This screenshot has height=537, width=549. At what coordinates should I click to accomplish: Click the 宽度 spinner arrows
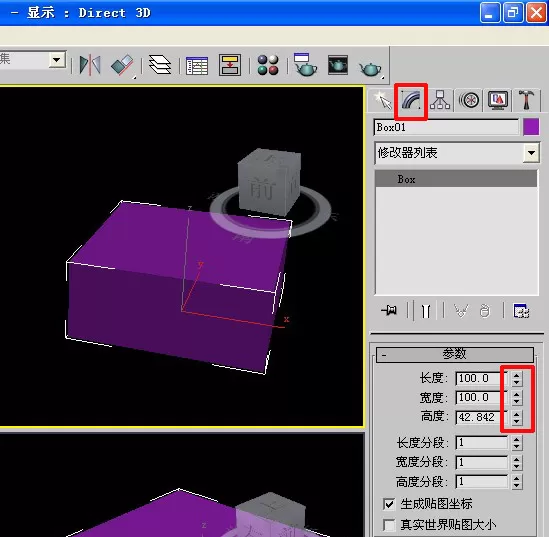coord(516,398)
